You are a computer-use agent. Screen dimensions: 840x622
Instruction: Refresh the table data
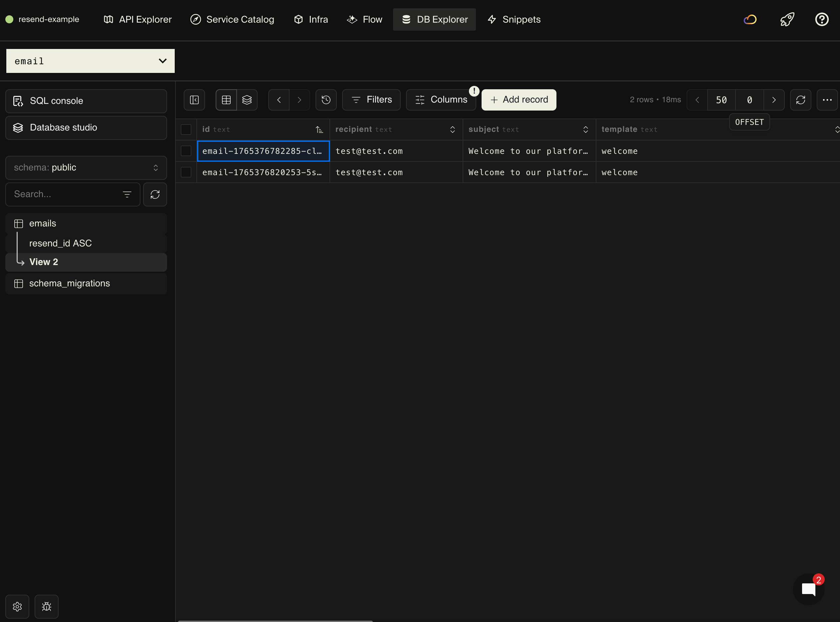800,100
